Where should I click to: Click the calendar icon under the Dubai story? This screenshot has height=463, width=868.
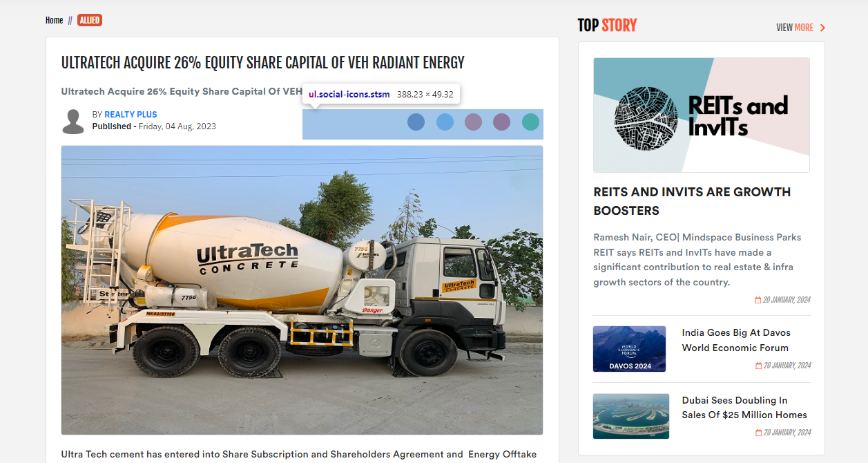click(758, 433)
